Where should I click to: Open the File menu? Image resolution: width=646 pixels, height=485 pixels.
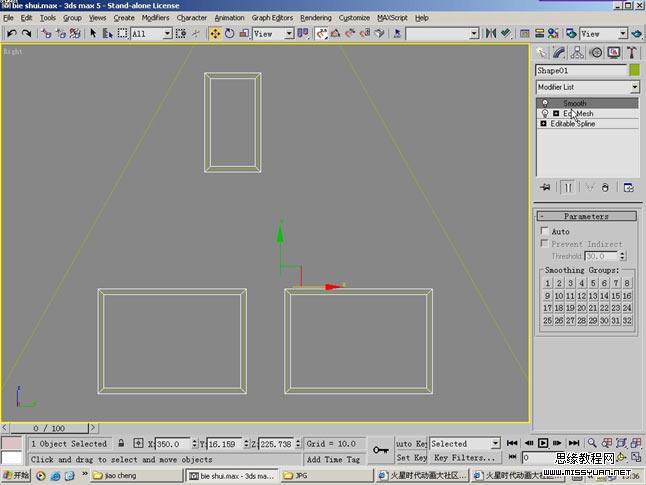8,18
